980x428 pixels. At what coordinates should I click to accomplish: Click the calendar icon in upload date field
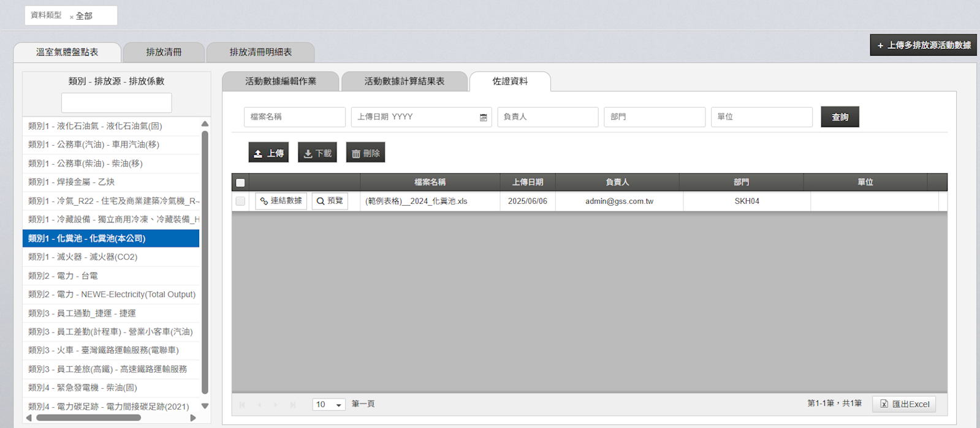483,117
